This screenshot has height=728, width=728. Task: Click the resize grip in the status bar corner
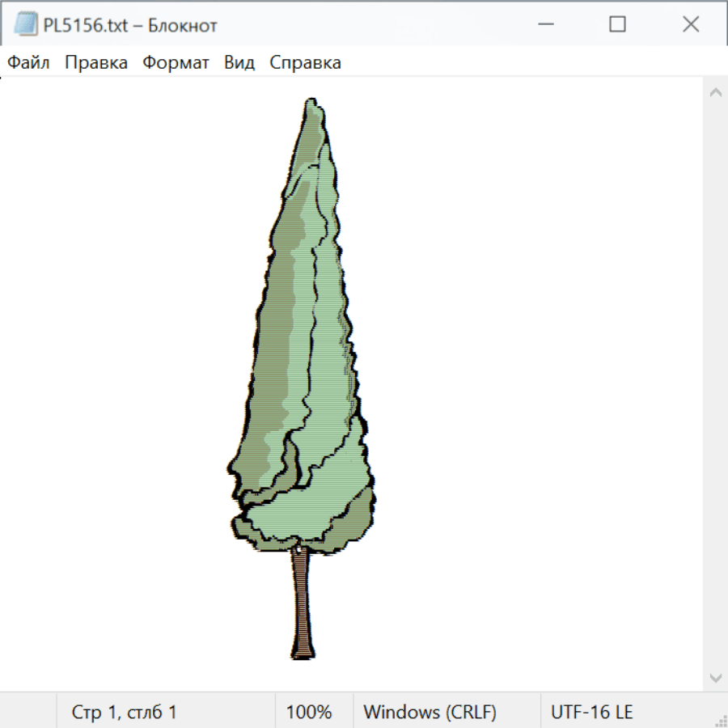pyautogui.click(x=721, y=720)
